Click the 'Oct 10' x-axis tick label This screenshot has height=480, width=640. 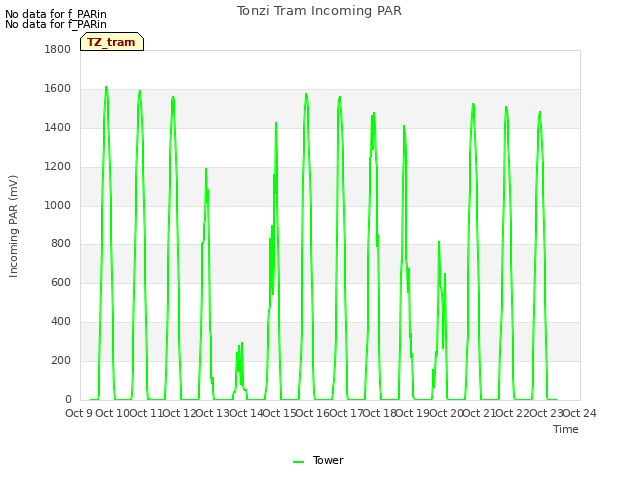112,413
